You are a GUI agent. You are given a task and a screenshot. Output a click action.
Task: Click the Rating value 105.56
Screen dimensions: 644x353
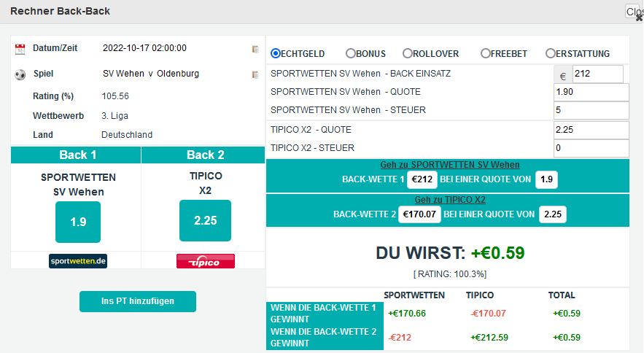point(115,96)
